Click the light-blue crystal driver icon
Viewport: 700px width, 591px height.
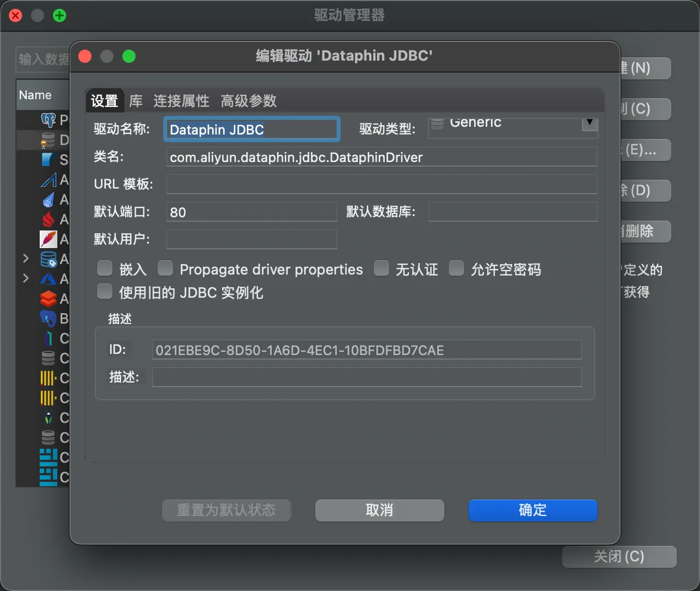(x=49, y=200)
